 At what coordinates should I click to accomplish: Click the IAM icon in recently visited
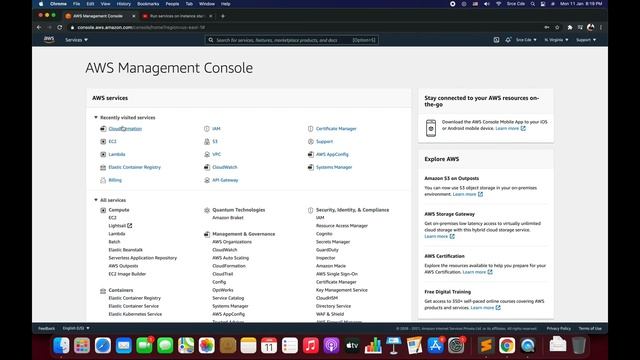207,129
